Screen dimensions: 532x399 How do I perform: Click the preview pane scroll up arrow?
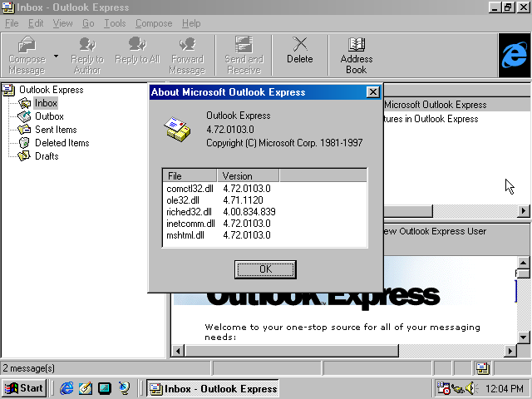pos(523,263)
